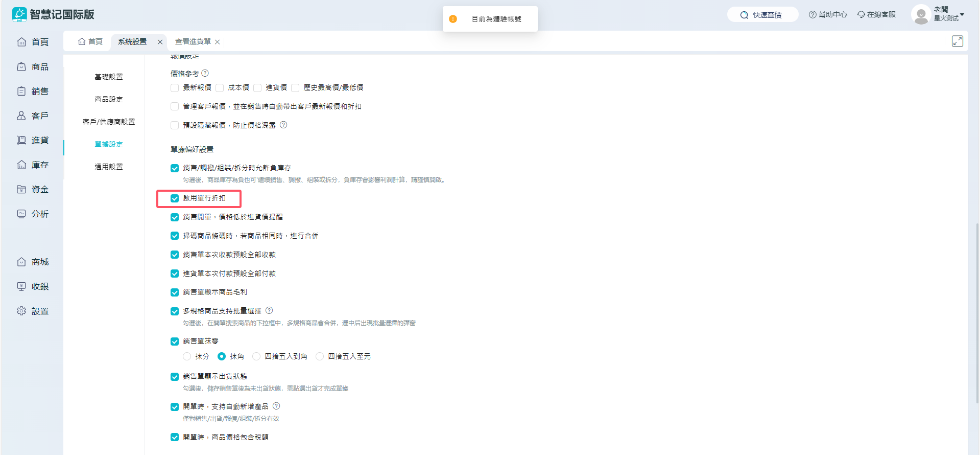Open the 銷售 sidebar icon
Viewport: 980px width, 455px height.
[21, 92]
